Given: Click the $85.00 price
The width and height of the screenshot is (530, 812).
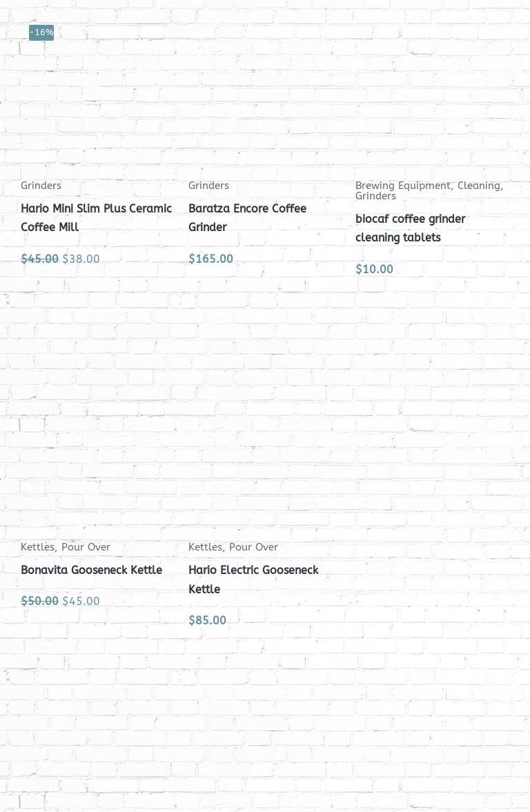Looking at the screenshot, I should coord(207,621).
